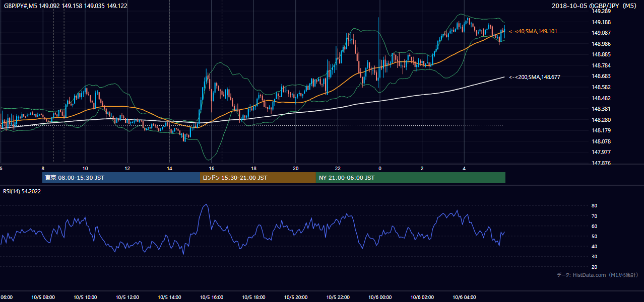Click price axis value 148.885
Viewport: 644px width, 302px height.
[x=600, y=54]
